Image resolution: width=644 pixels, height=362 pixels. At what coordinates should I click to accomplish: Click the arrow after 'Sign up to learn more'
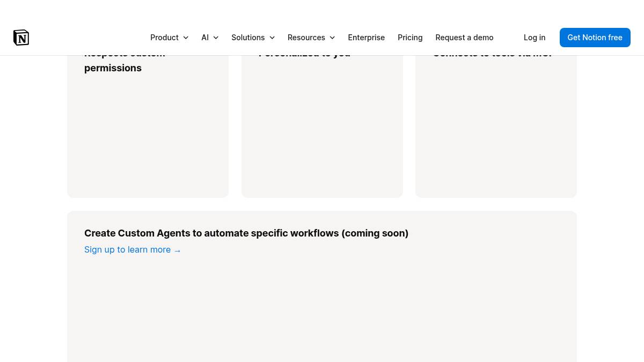177,250
